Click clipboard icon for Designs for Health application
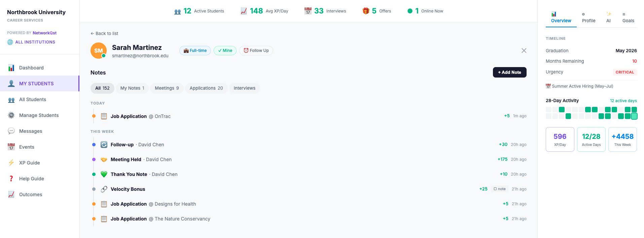This screenshot has width=644, height=238. tap(104, 204)
